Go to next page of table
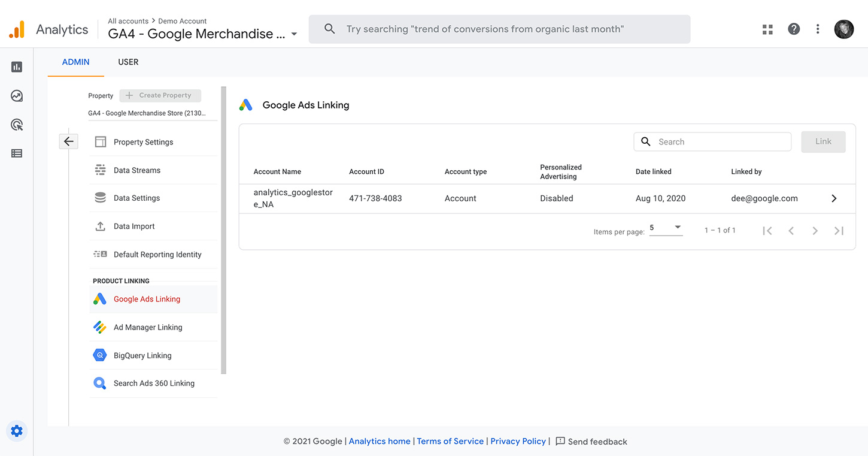This screenshot has width=868, height=456. [x=815, y=231]
